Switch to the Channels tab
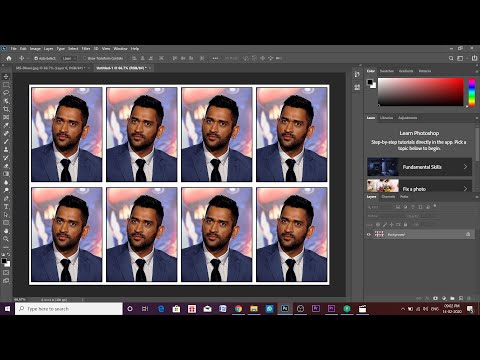The width and height of the screenshot is (480, 360). 388,197
